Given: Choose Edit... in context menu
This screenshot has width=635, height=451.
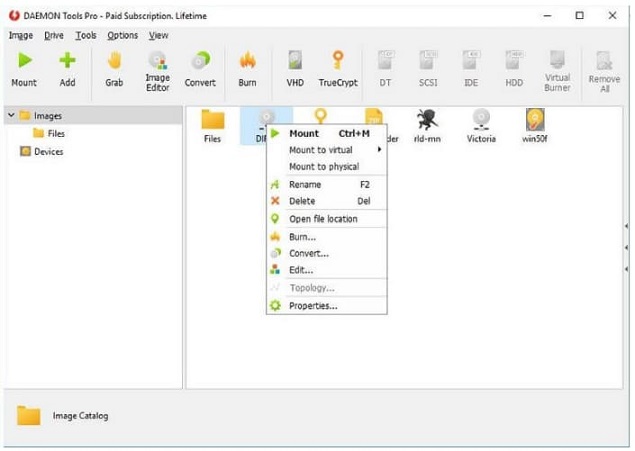Looking at the screenshot, I should click(326, 270).
